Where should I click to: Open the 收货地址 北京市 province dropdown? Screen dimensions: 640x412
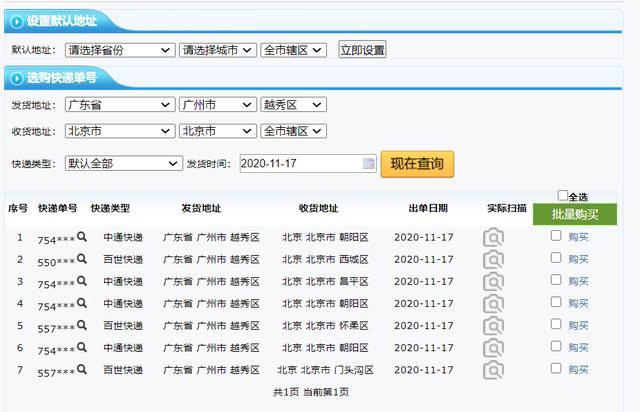tap(120, 131)
